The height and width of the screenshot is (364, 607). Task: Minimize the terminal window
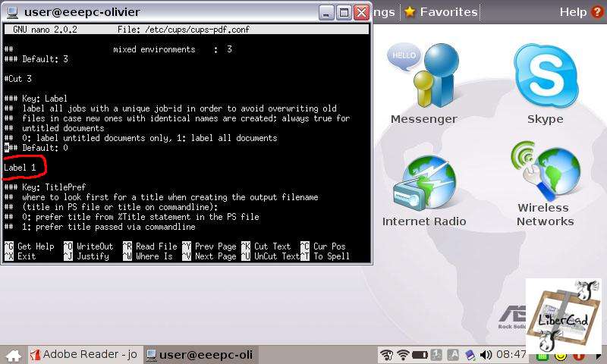point(327,12)
